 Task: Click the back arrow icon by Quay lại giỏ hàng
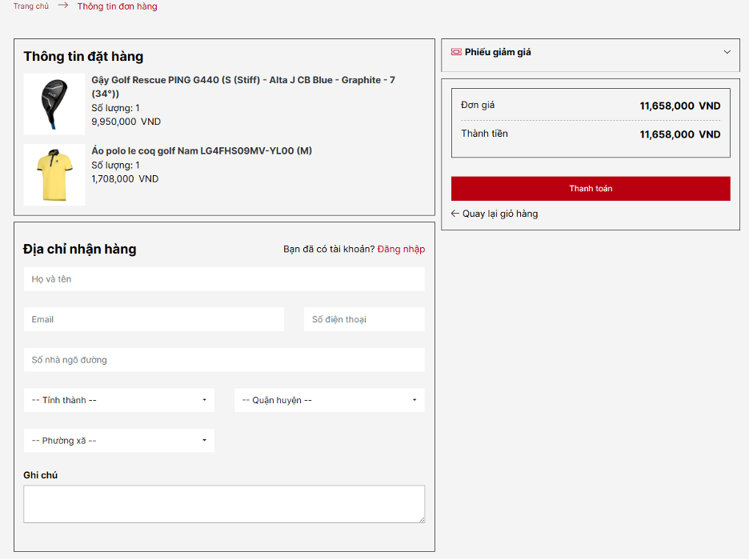point(455,214)
